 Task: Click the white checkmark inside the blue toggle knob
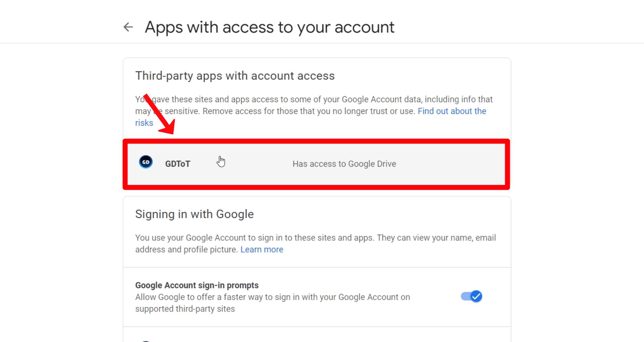tap(476, 296)
